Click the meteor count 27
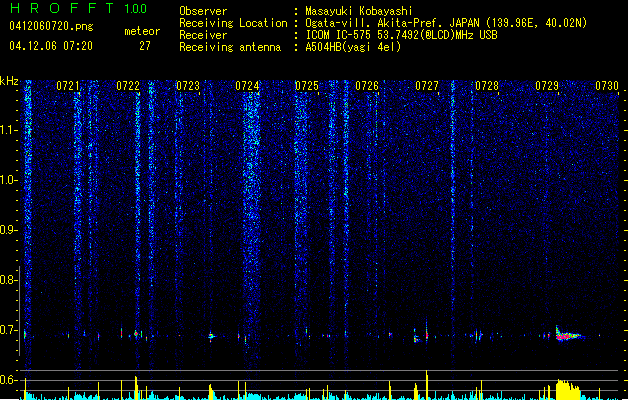The width and height of the screenshot is (629, 400). pyautogui.click(x=145, y=46)
